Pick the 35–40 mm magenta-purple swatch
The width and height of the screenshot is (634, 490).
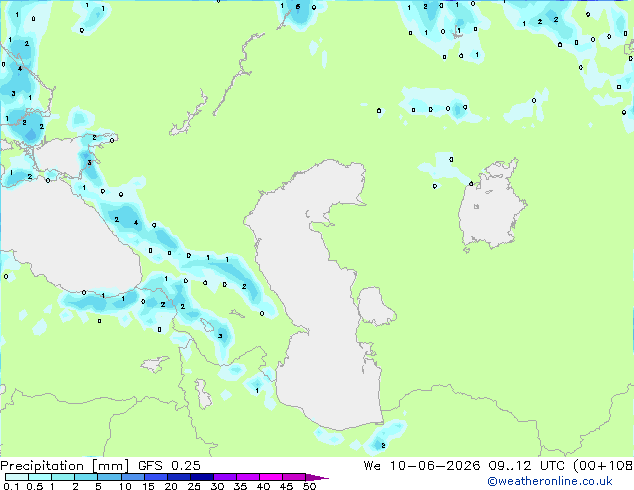[248, 477]
